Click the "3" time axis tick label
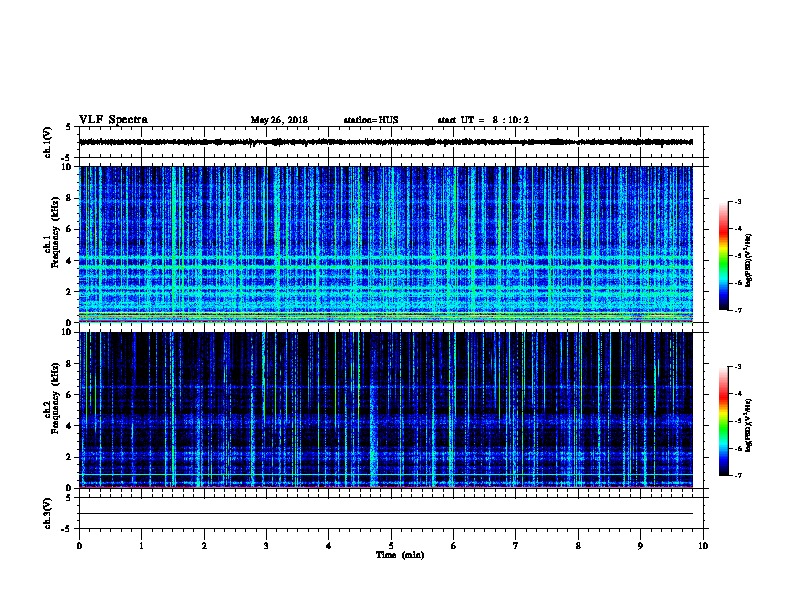The image size is (792, 612). (266, 545)
